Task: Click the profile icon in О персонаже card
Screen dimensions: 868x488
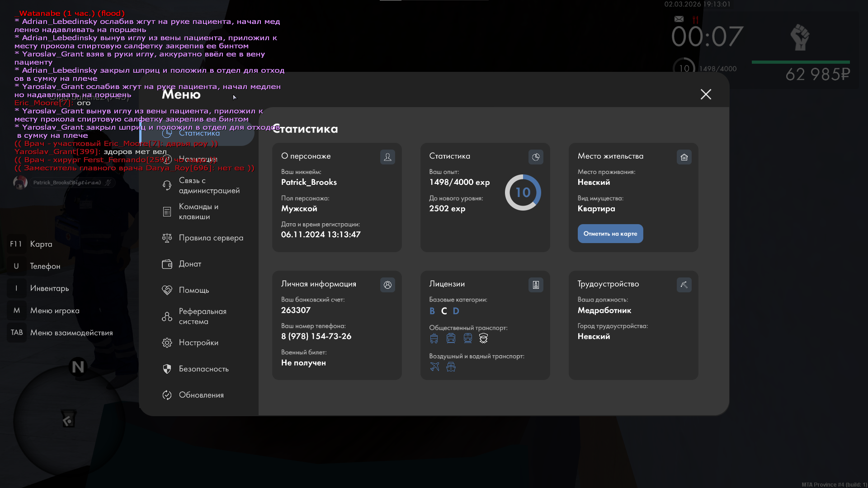Action: tap(387, 157)
